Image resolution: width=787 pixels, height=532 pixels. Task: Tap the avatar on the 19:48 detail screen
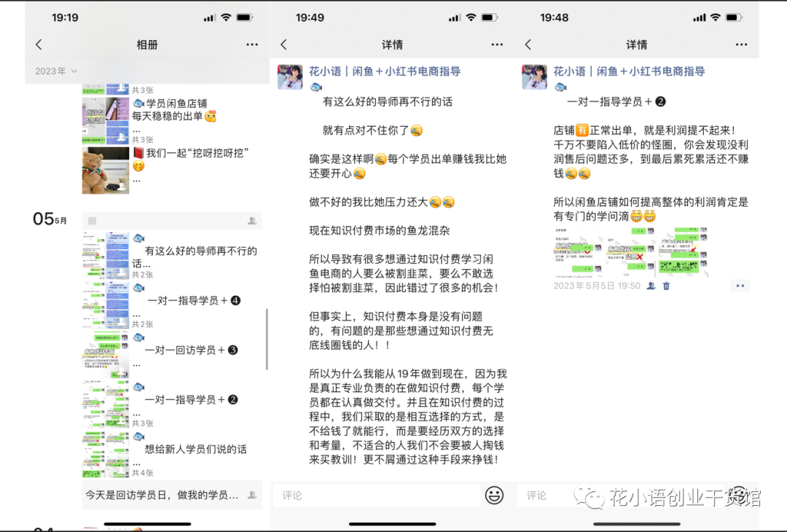(x=535, y=77)
